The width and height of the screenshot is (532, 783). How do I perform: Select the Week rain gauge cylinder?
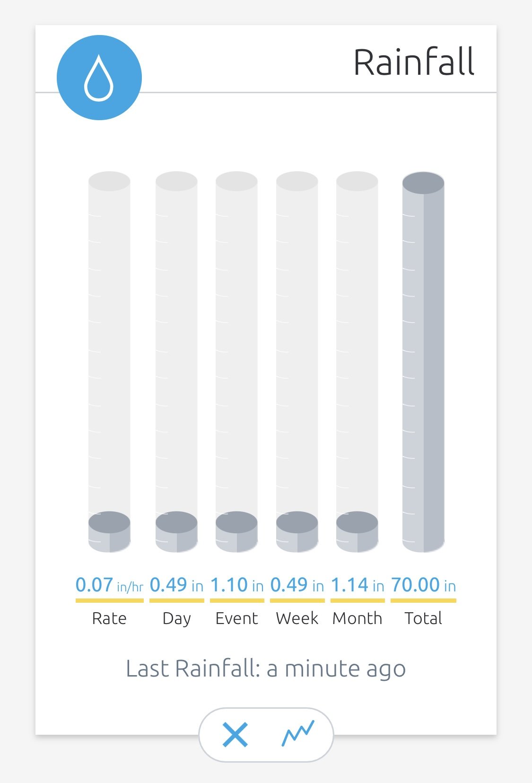[x=297, y=362]
